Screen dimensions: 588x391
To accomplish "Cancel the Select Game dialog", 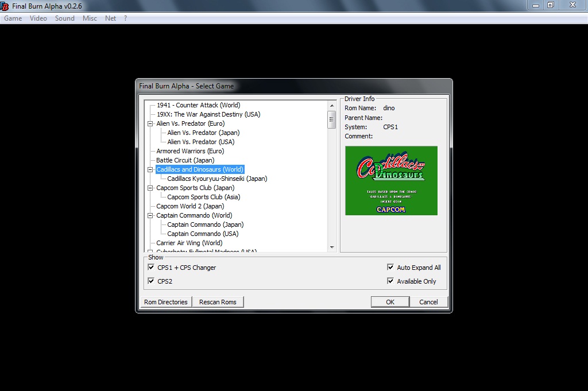I will point(428,302).
